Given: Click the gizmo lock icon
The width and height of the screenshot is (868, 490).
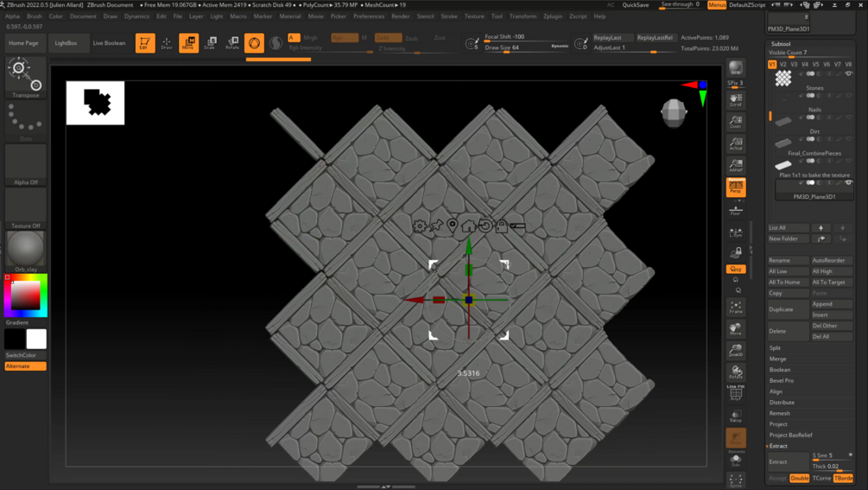Looking at the screenshot, I should 501,226.
